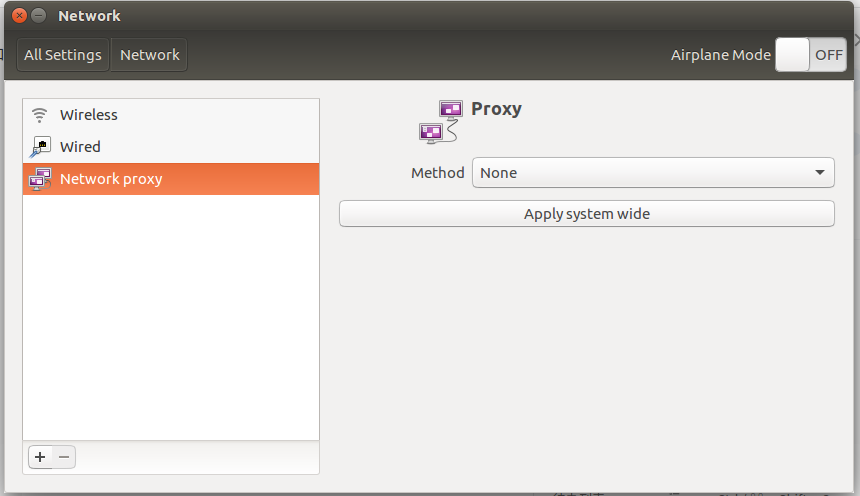The image size is (860, 496).
Task: Click the wired ethernet plug icon
Action: (x=40, y=147)
